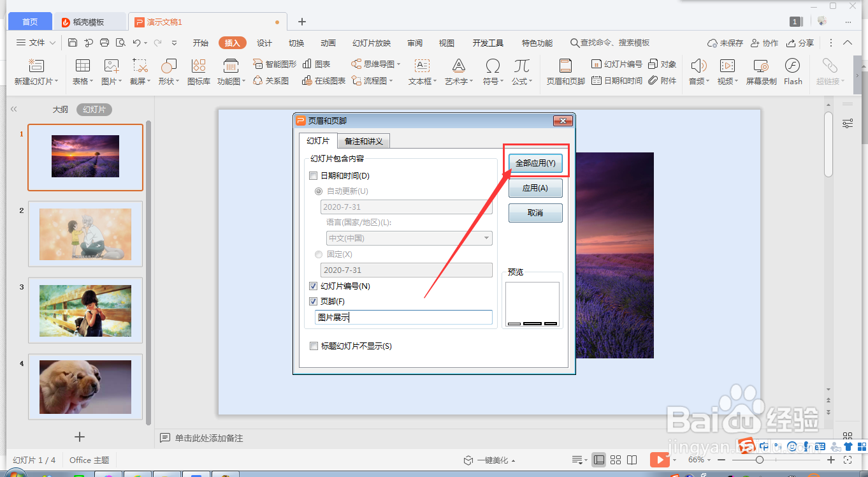
Task: Click the Collaborate (协作) button
Action: click(765, 43)
